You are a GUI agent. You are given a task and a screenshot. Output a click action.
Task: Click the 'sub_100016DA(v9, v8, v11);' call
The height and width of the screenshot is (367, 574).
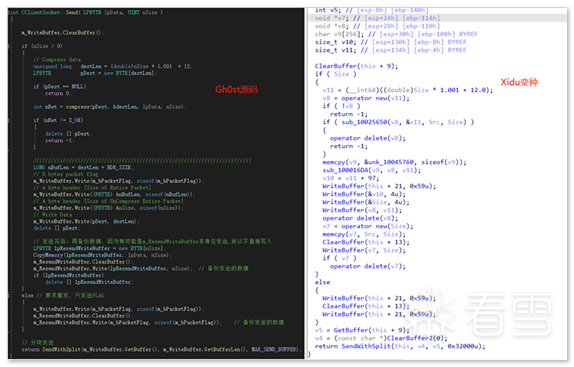pos(372,170)
